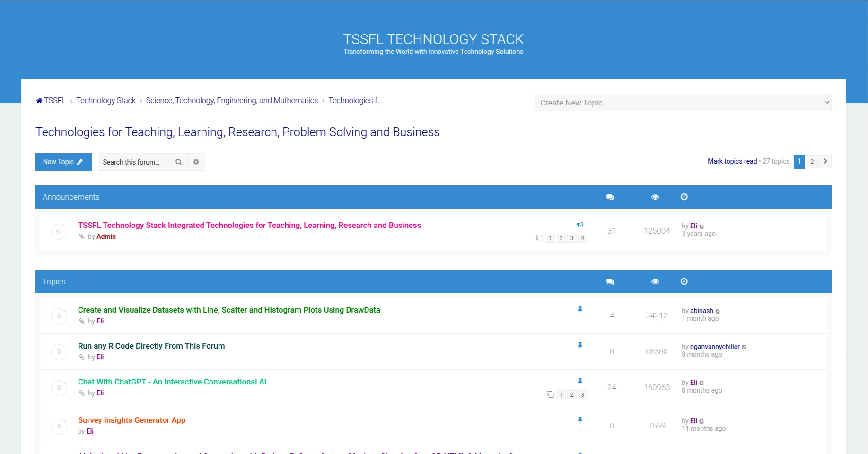868x454 pixels.
Task: Click the views eye icon in Announcements header
Action: [655, 197]
